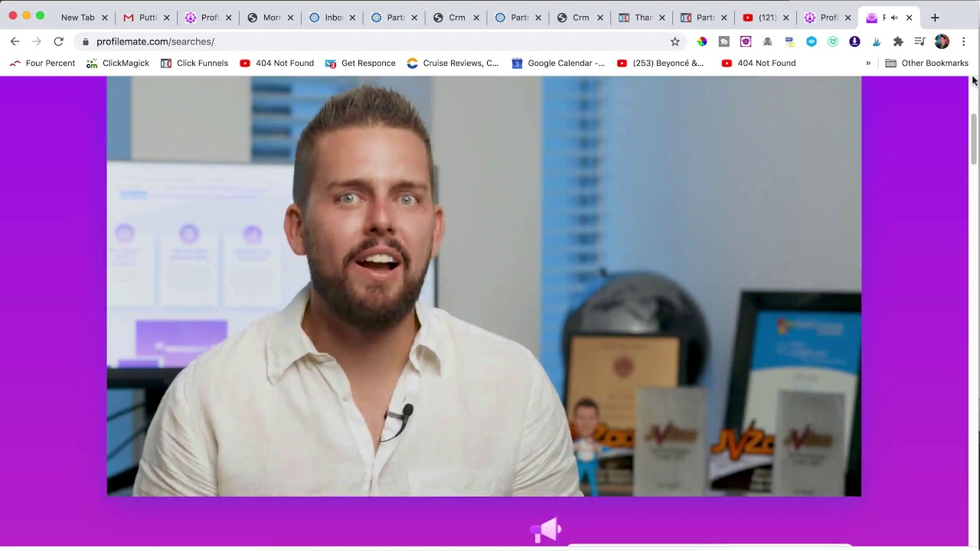Open the Chrome three-dot menu
Image resolution: width=980 pixels, height=551 pixels.
point(963,41)
